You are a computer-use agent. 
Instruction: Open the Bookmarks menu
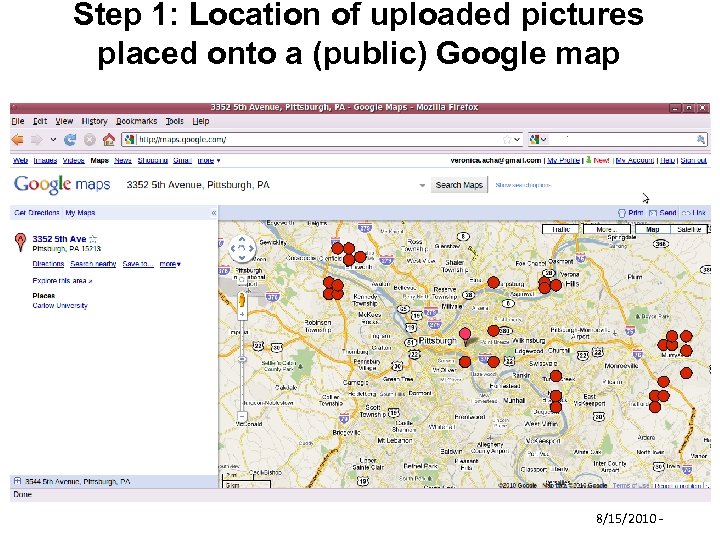(136, 121)
